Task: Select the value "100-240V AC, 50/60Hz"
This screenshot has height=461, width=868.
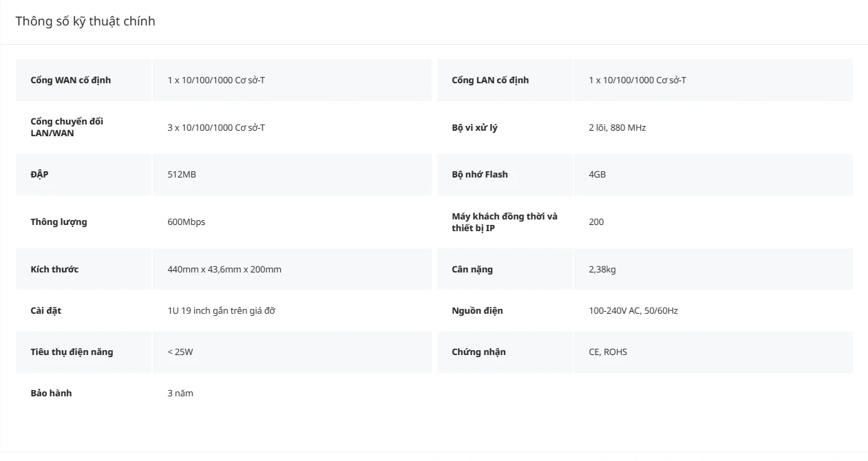Action: (x=633, y=310)
